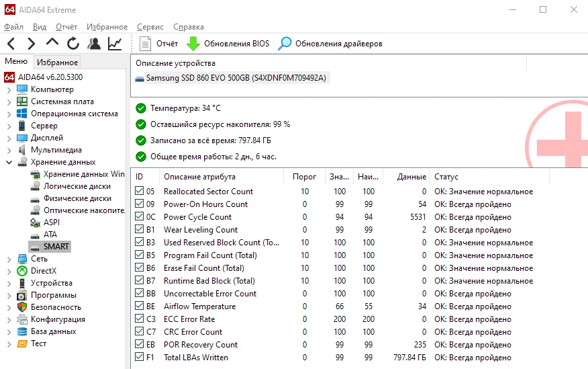Image resolution: width=588 pixels, height=369 pixels.
Task: Uncheck the C7 CRC Error Count checkbox
Action: [139, 331]
